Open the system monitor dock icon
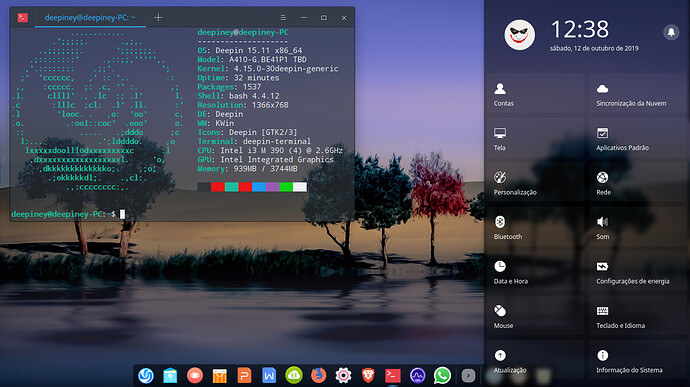The image size is (690, 387). pyautogui.click(x=417, y=376)
